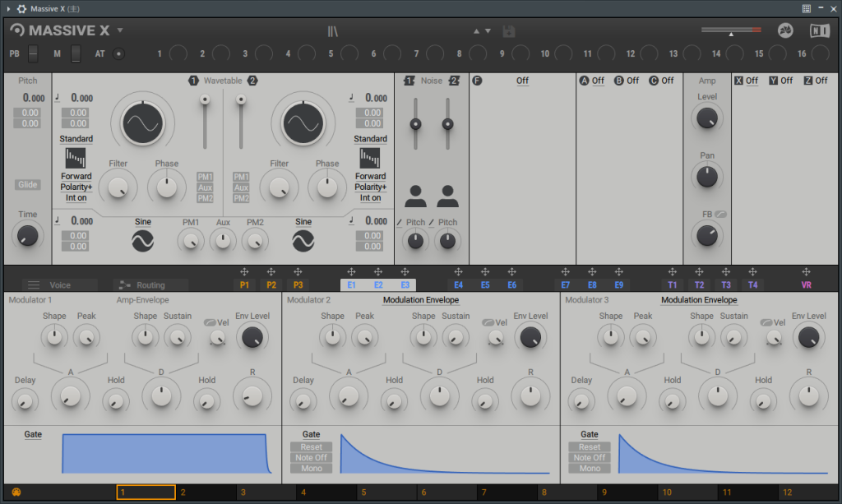Click the left Standard mode thumbnail icon
The height and width of the screenshot is (504, 842).
tap(76, 159)
